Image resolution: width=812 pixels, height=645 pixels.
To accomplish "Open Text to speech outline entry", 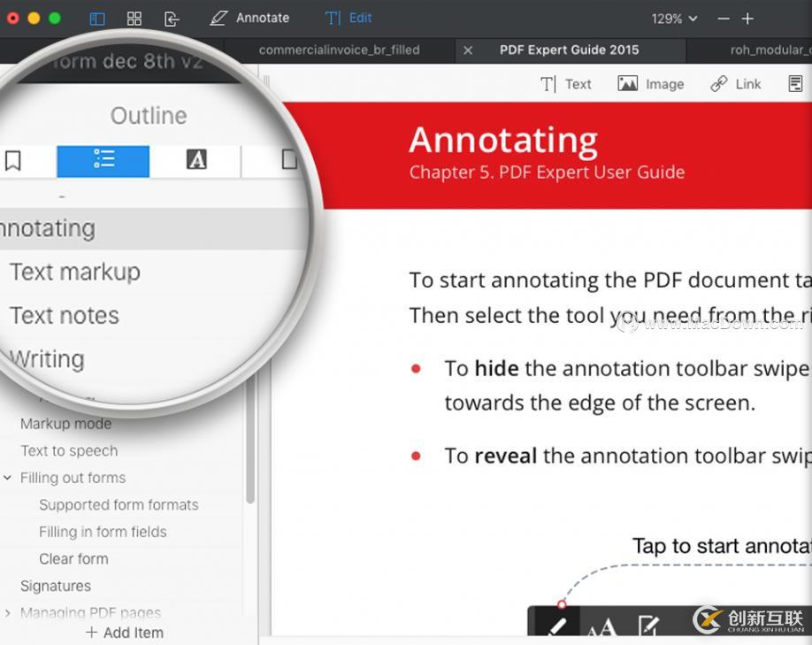I will pyautogui.click(x=69, y=450).
